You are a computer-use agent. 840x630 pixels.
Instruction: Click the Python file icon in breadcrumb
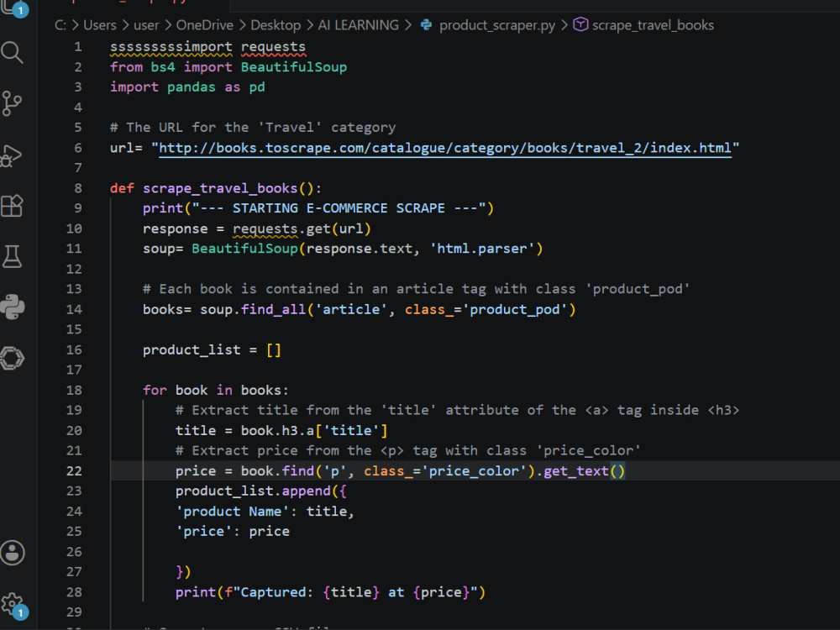427,24
